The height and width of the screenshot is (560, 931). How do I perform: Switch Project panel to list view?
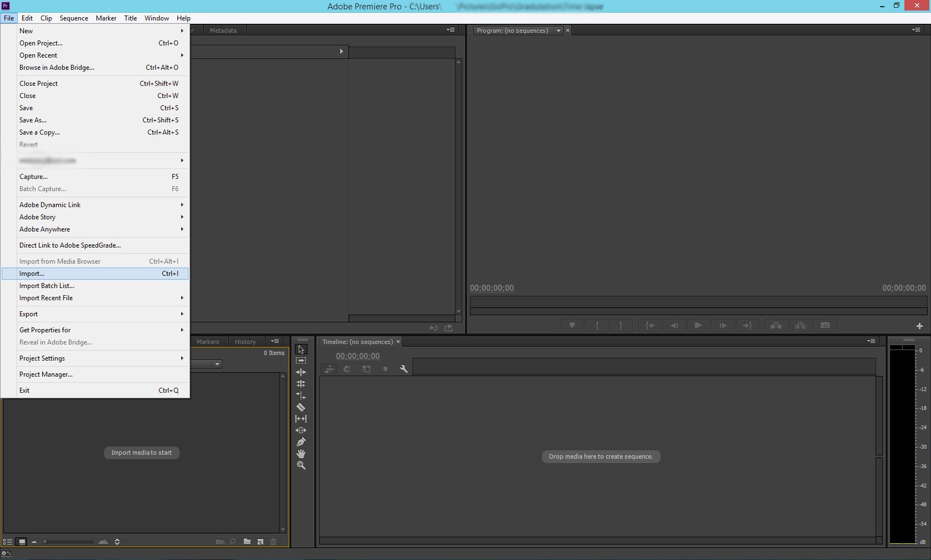click(8, 542)
